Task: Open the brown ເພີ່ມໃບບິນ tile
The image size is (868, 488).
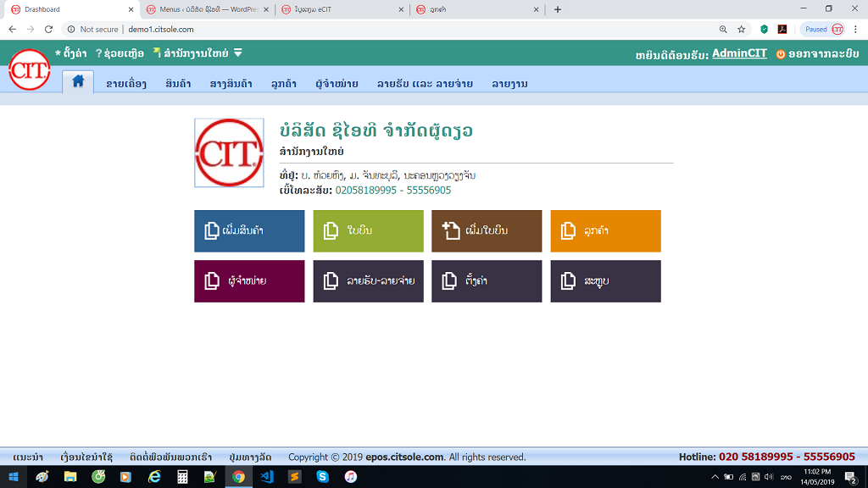Action: point(487,230)
